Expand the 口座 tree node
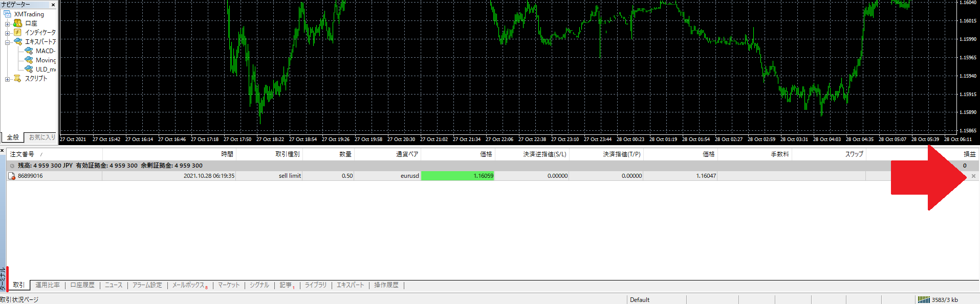 pyautogui.click(x=7, y=24)
